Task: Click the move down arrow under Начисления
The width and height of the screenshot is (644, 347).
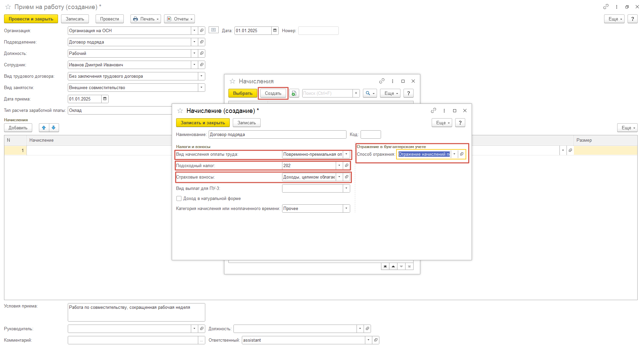Action: 54,128
